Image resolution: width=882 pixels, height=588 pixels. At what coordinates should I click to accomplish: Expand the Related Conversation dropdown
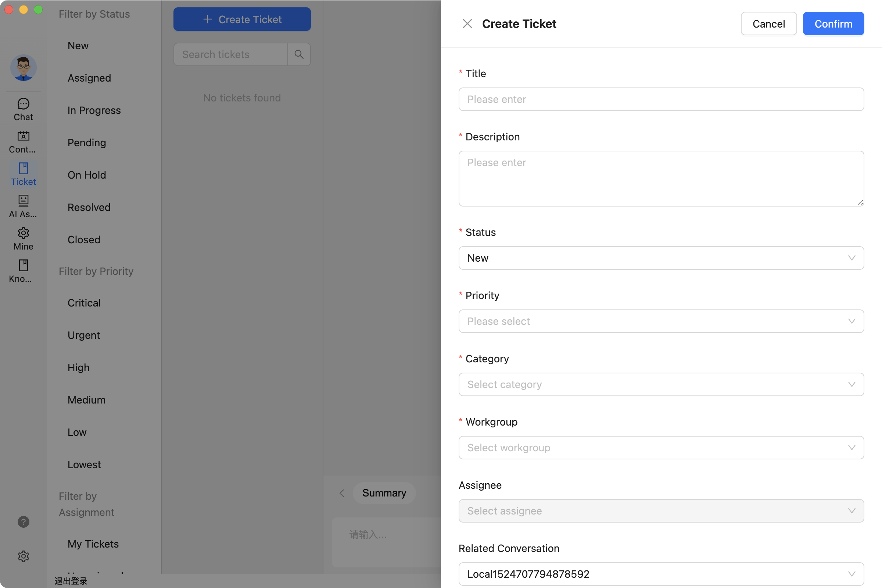pyautogui.click(x=661, y=574)
